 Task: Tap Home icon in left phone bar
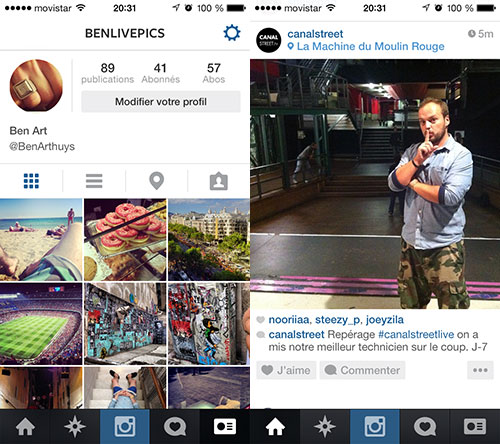(x=25, y=426)
